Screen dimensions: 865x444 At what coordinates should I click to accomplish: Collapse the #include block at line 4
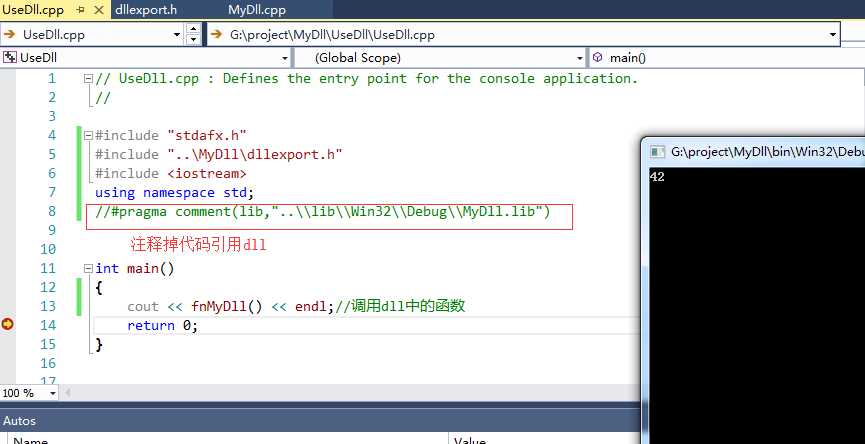88,135
